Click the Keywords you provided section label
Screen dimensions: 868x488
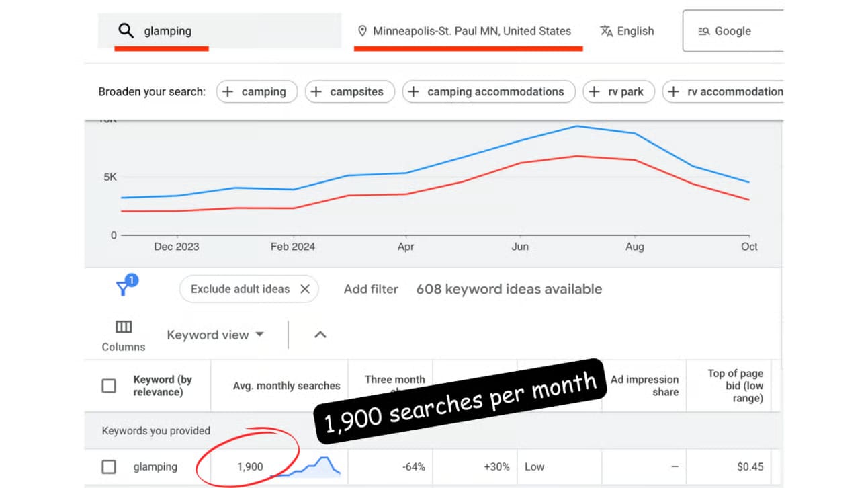[156, 431]
